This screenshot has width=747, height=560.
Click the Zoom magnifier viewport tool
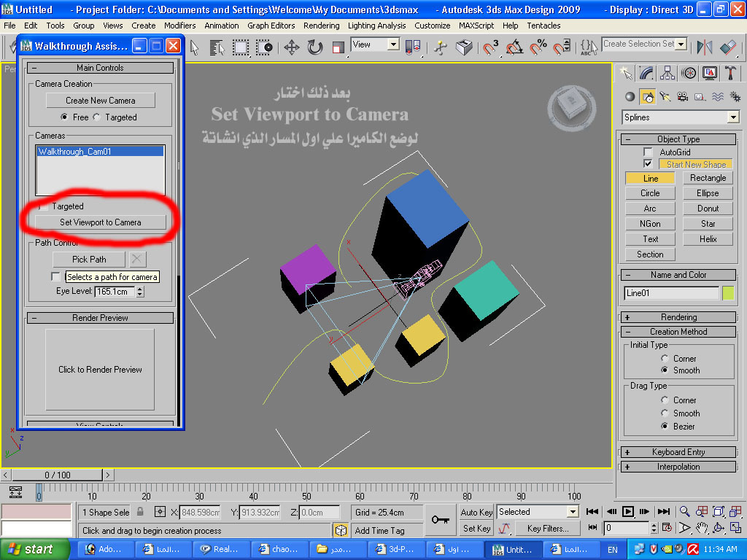point(684,511)
